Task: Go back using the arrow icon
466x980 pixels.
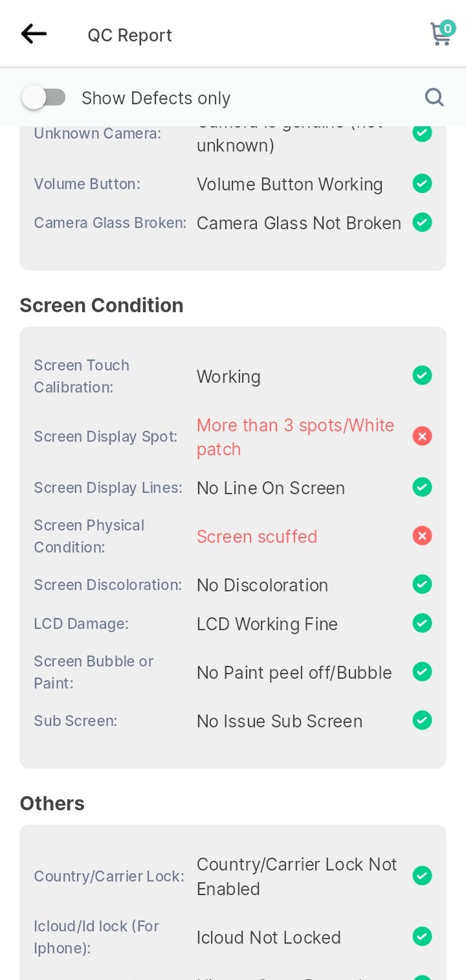Action: pos(34,34)
